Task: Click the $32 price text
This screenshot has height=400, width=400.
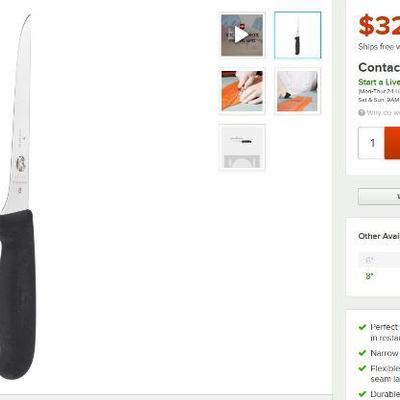Action: tap(379, 25)
